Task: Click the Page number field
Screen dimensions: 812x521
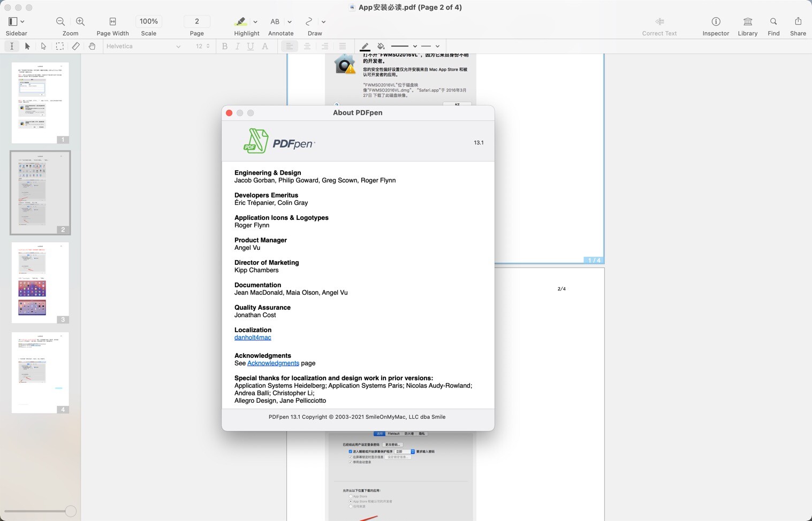Action: [197, 21]
